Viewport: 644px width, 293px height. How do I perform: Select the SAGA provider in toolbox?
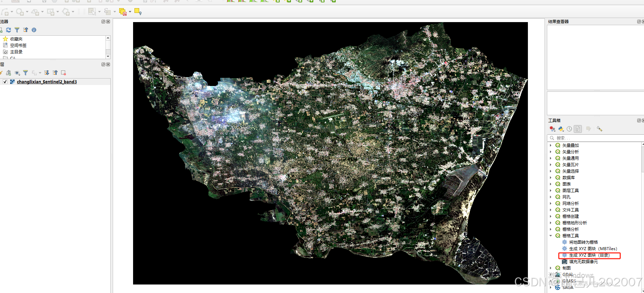pos(568,287)
